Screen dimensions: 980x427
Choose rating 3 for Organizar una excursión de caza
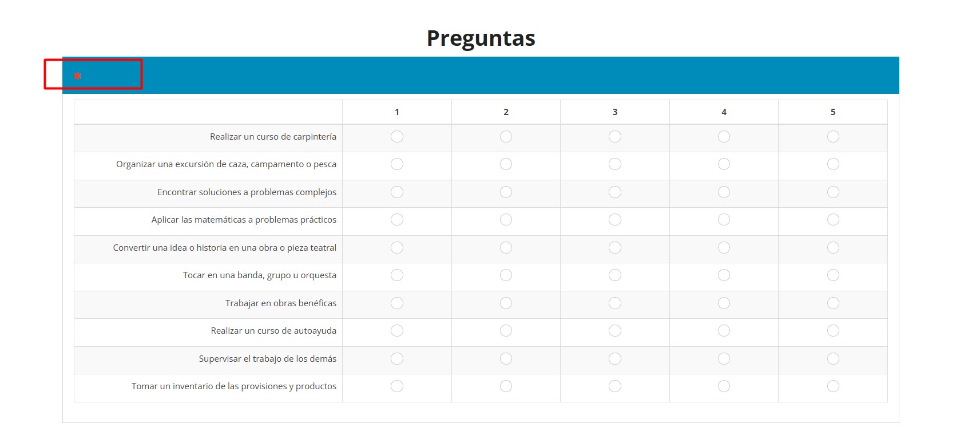point(615,164)
